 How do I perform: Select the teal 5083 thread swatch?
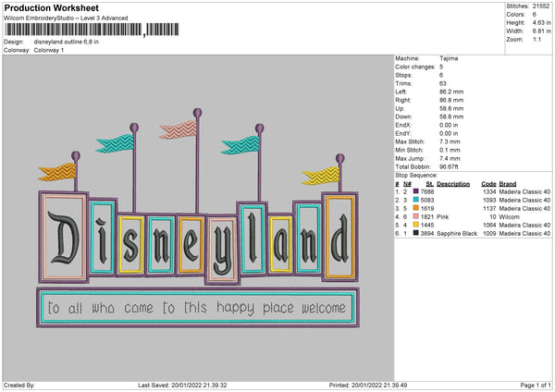(416, 200)
